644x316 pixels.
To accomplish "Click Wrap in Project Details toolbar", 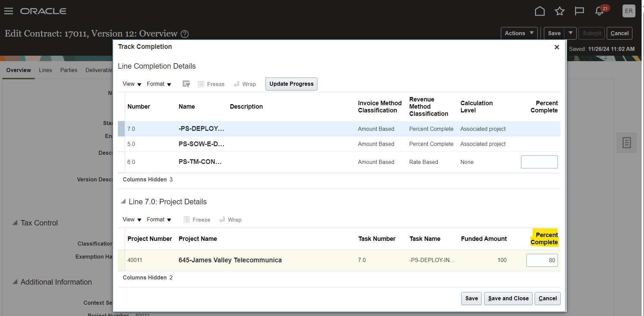I will click(230, 220).
